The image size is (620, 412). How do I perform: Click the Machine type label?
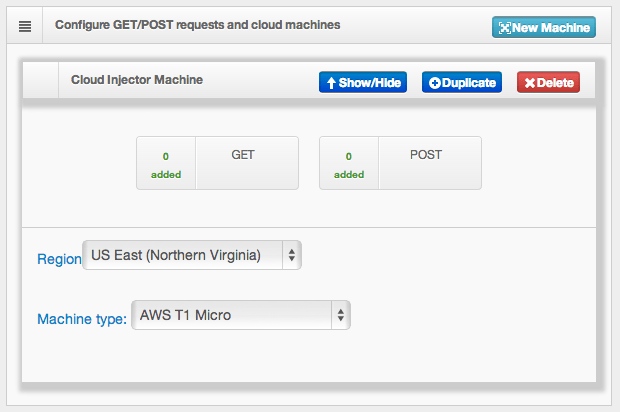click(x=82, y=319)
